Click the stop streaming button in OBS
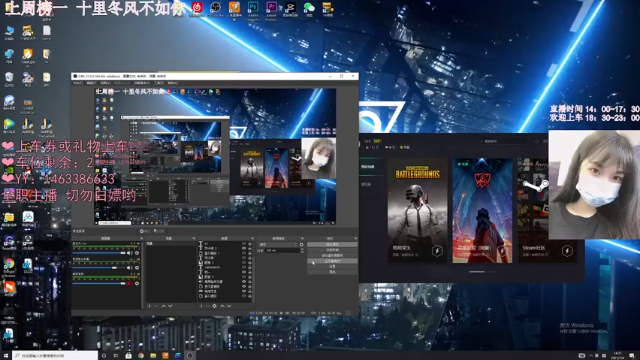The width and height of the screenshot is (640, 360). point(332,244)
